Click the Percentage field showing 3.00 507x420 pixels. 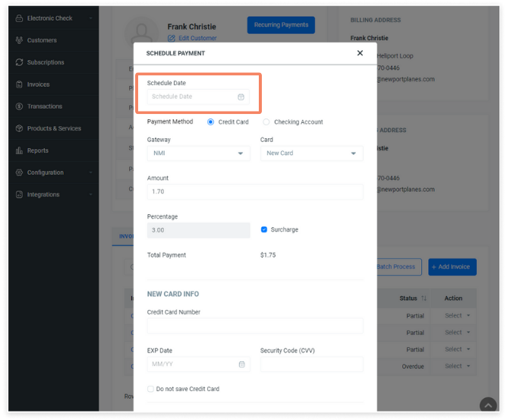(199, 230)
